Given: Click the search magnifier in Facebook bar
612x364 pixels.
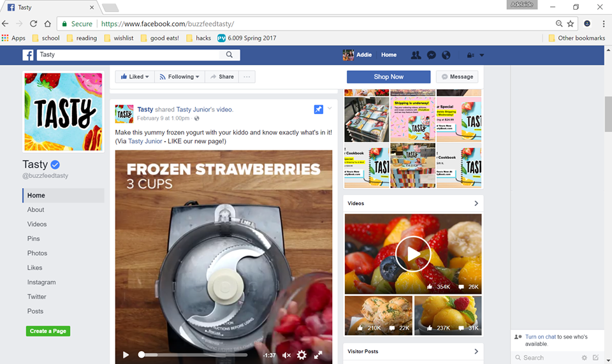Looking at the screenshot, I should pyautogui.click(x=229, y=55).
